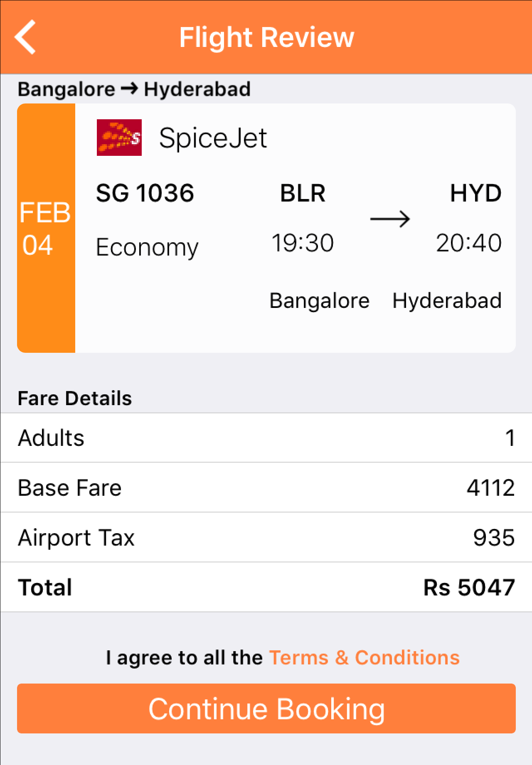Click the BLR departure airport code
This screenshot has height=765, width=532.
point(303,193)
